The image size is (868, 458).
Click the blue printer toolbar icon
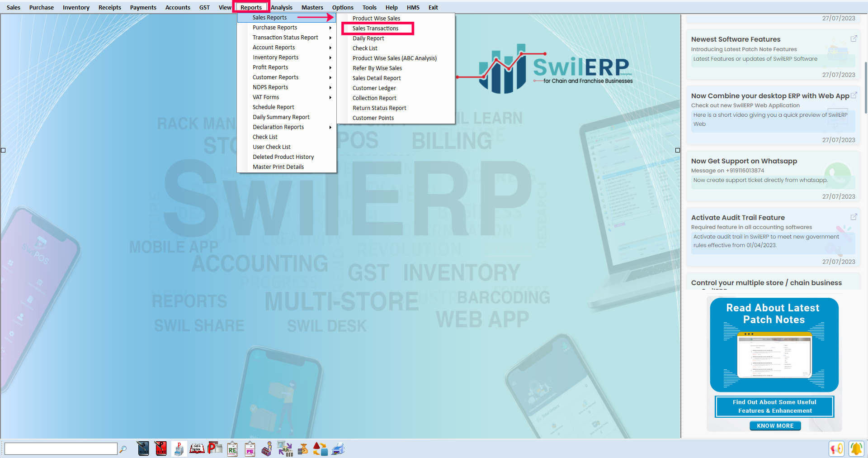pos(338,448)
